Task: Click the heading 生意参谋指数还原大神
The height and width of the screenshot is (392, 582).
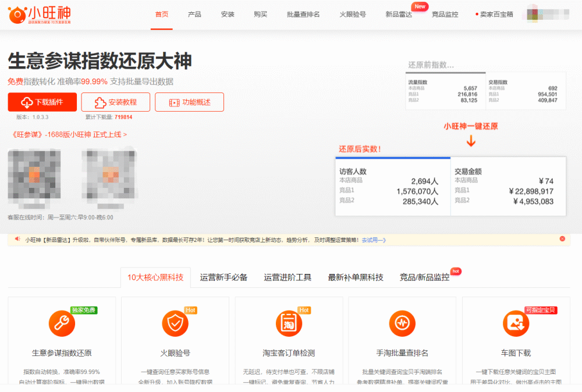Action: pos(100,61)
